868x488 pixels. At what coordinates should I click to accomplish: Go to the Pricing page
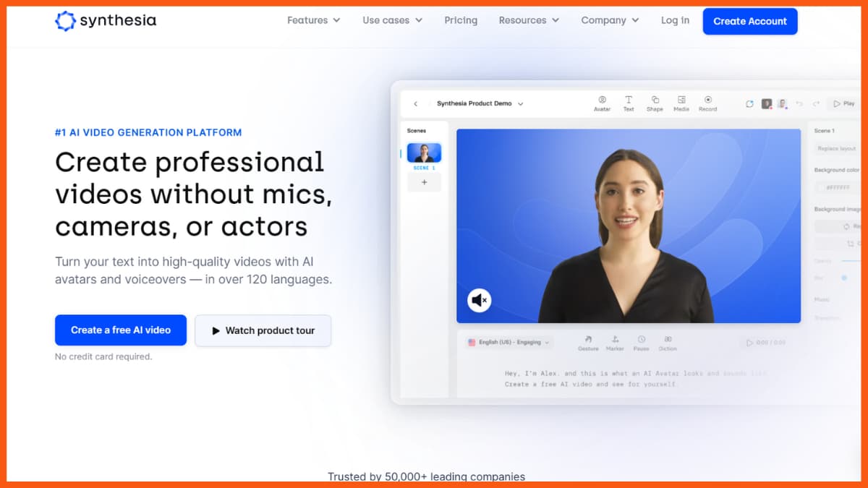click(x=461, y=20)
